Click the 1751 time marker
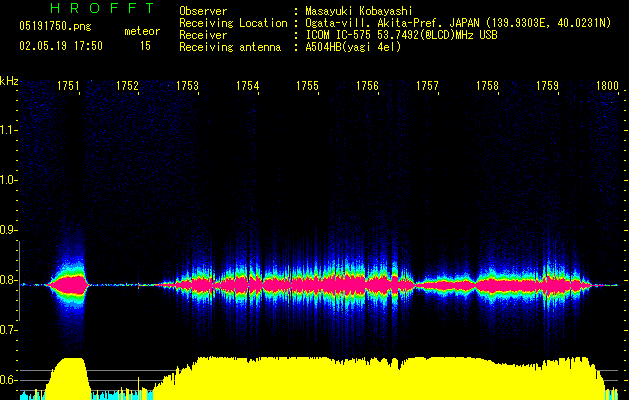 click(68, 86)
